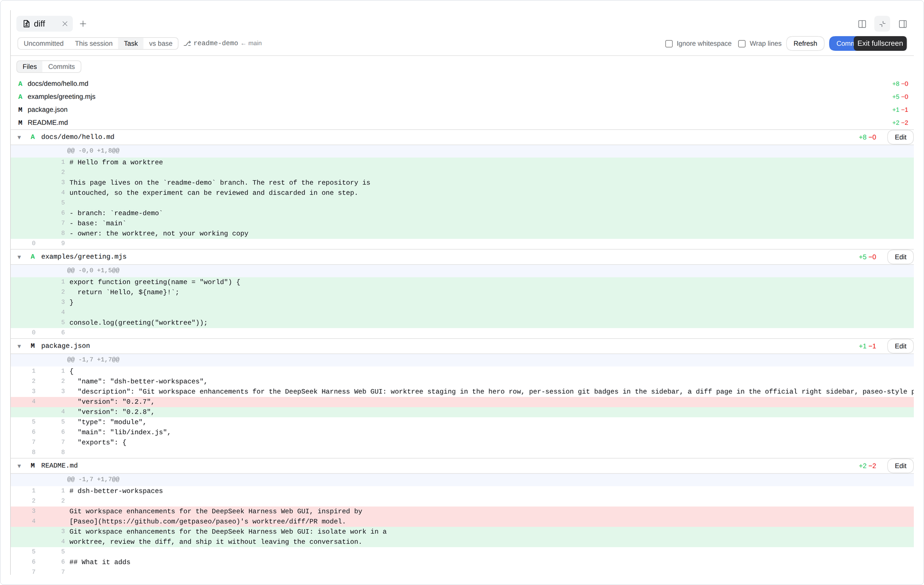Click the M badge in package.json diff header
924x585 pixels.
coord(33,346)
